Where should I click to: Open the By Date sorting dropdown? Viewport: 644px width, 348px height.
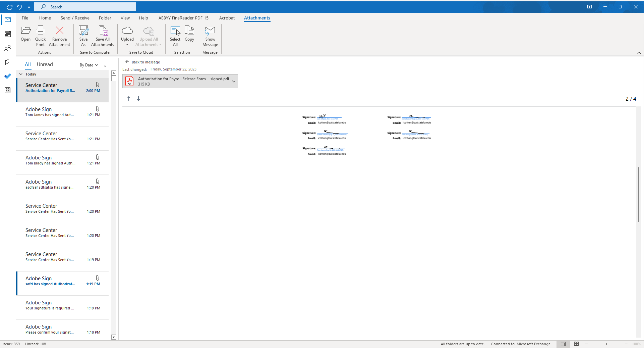[x=88, y=65]
